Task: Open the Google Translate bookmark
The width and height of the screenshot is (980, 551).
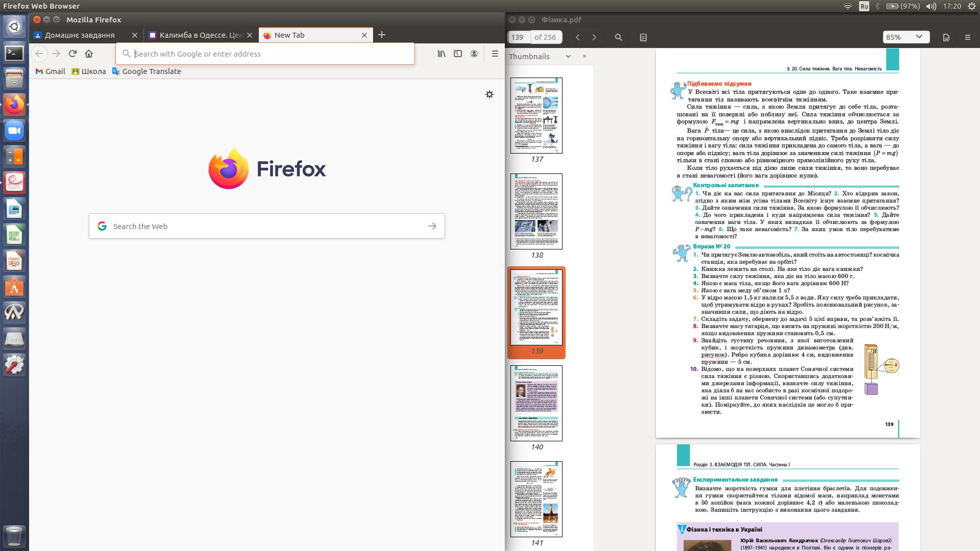Action: coord(146,71)
